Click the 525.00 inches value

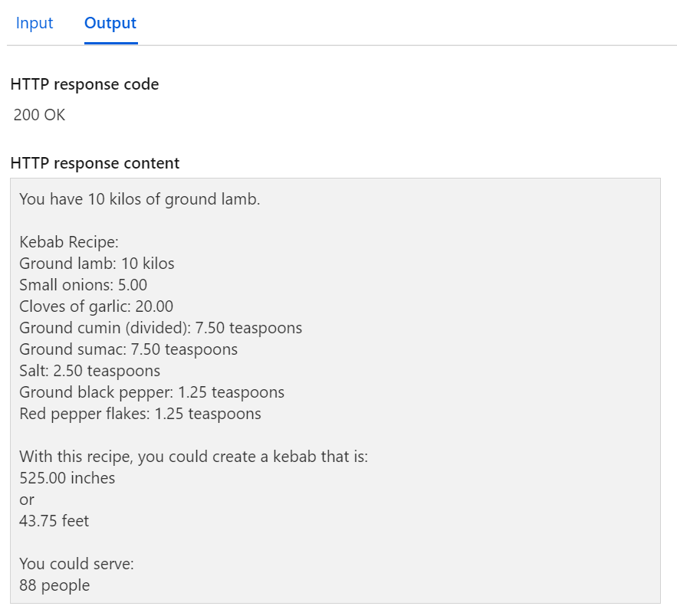[67, 478]
